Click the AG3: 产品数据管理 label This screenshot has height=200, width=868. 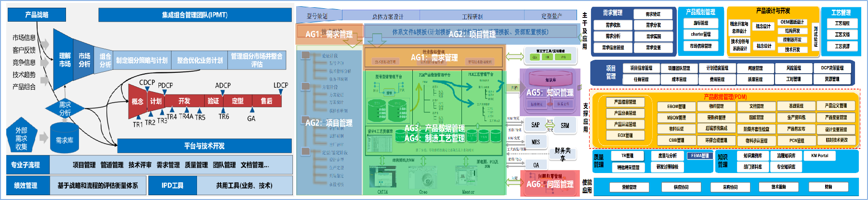(x=434, y=128)
